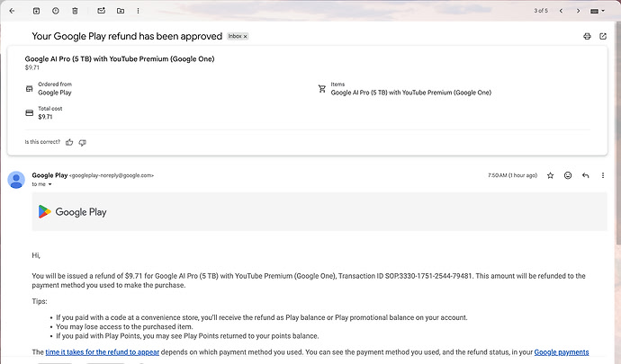621x364 pixels.
Task: Expand recipient details next to 'to me'
Action: click(49, 184)
